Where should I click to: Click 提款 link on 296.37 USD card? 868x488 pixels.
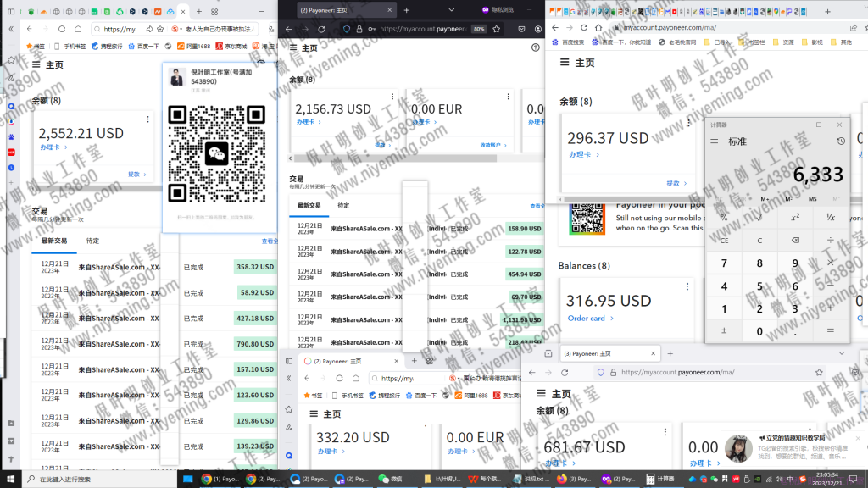coord(676,183)
